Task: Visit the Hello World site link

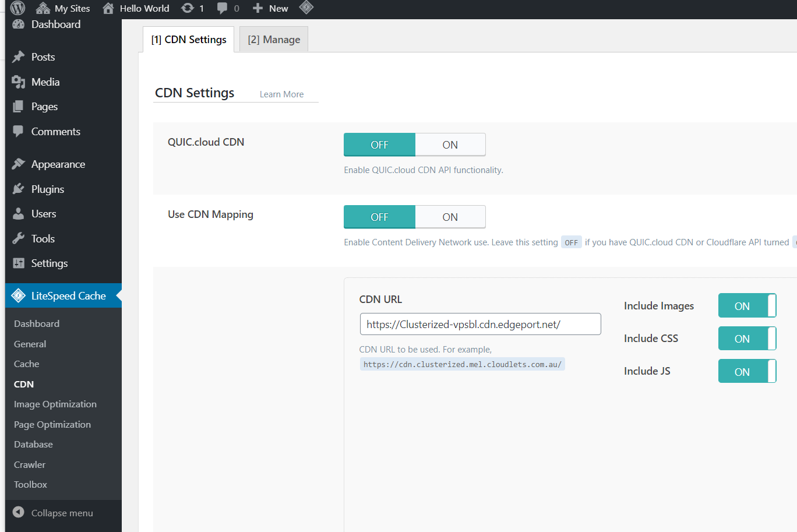Action: tap(144, 8)
